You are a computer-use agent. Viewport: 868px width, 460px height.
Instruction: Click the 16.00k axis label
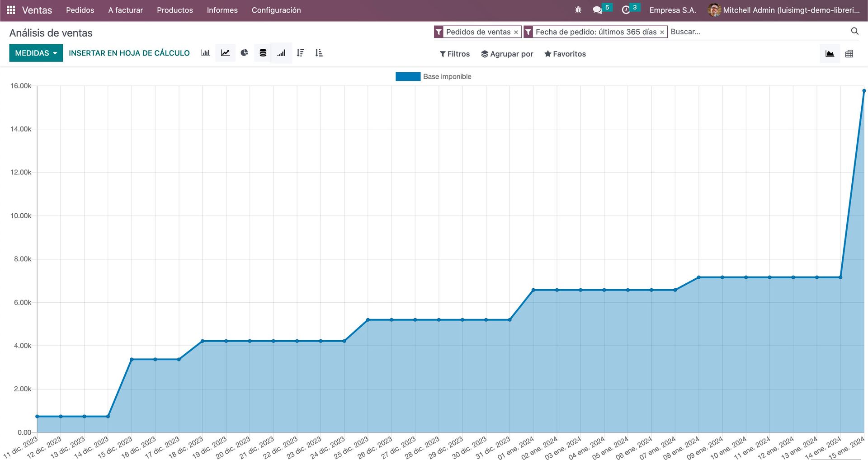click(21, 86)
